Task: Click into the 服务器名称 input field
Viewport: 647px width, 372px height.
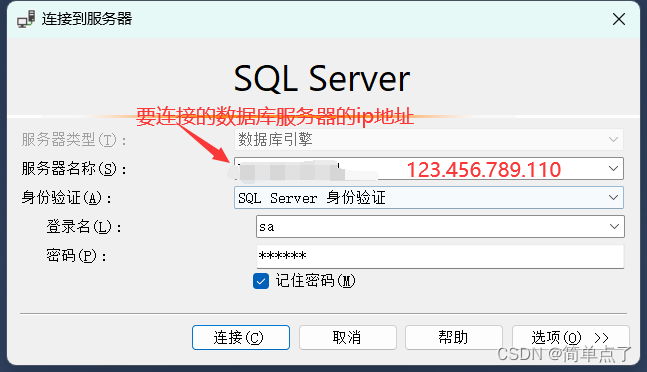Action: point(429,168)
